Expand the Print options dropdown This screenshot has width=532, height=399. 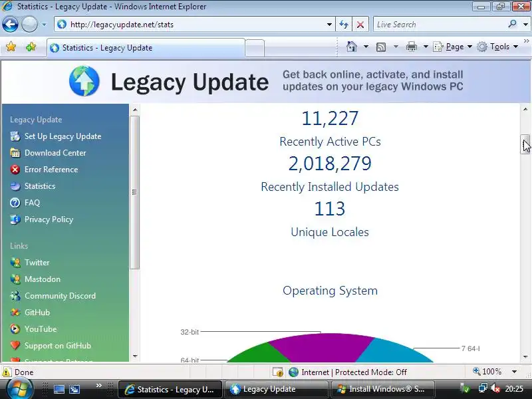click(x=426, y=47)
